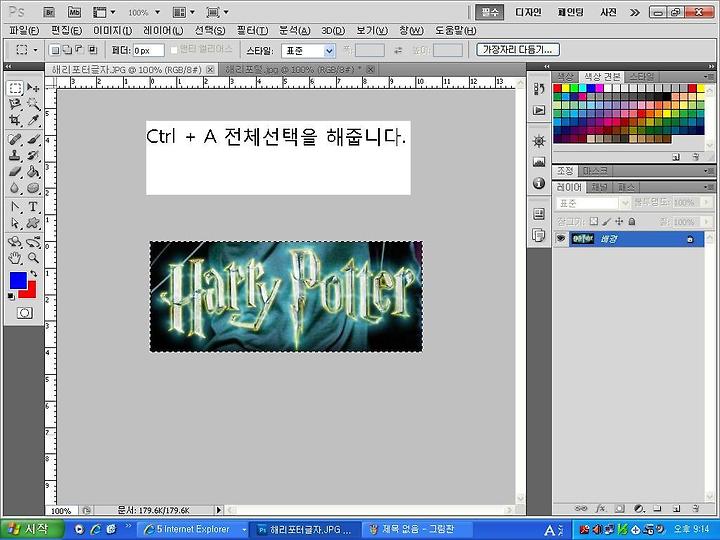Viewport: 720px width, 540px height.
Task: Open the 스타일 (Style) dropdown
Action: (309, 51)
